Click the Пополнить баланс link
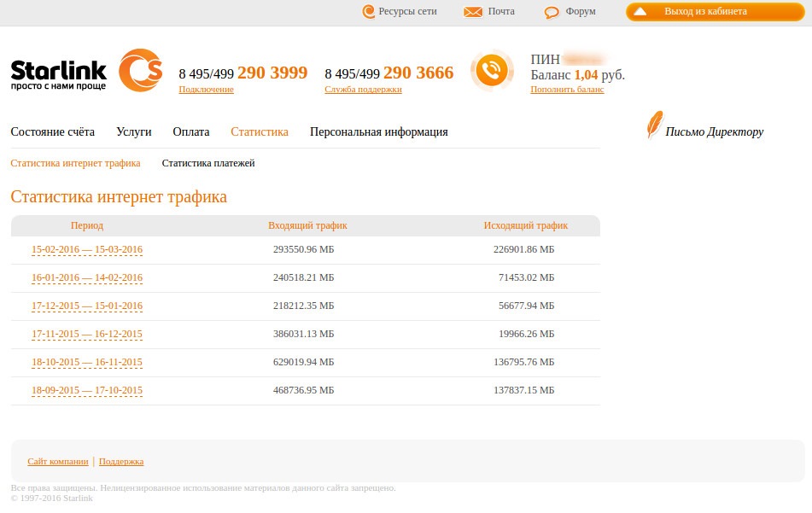Image resolution: width=812 pixels, height=513 pixels. point(566,89)
